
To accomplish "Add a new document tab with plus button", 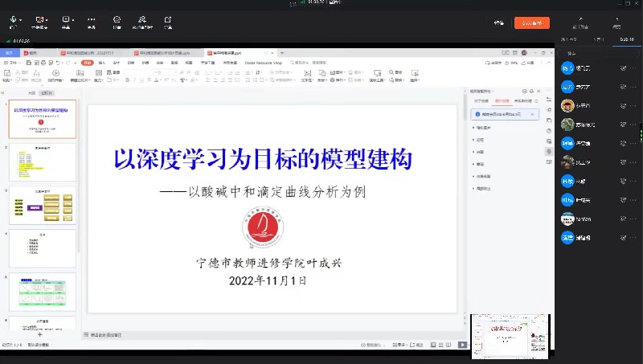I will 282,53.
